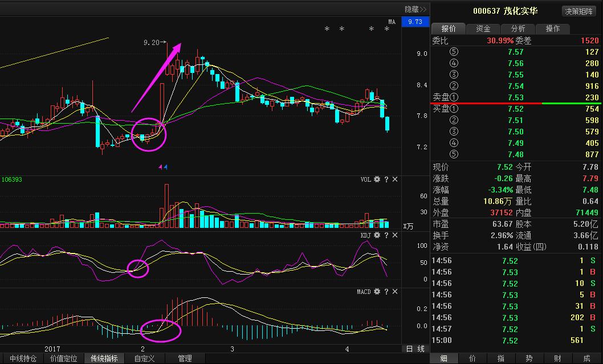Screen dimensions: 603x364
Task: Click sell level ⑤ price 7.57
Action: pyautogui.click(x=515, y=52)
